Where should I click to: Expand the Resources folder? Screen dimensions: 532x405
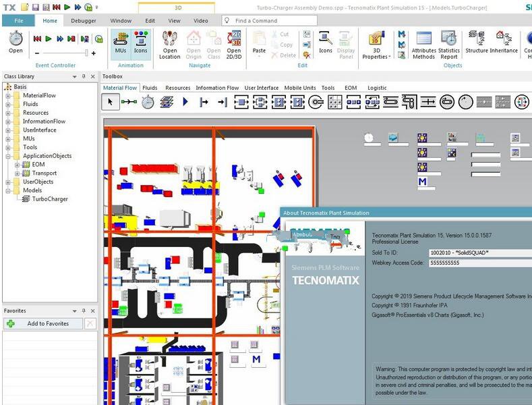coord(8,113)
